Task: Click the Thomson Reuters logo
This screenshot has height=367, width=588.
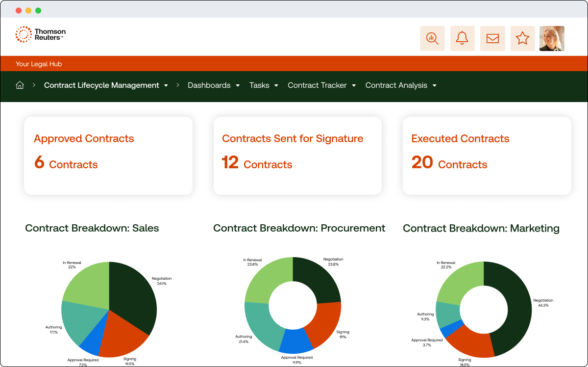Action: pos(40,34)
